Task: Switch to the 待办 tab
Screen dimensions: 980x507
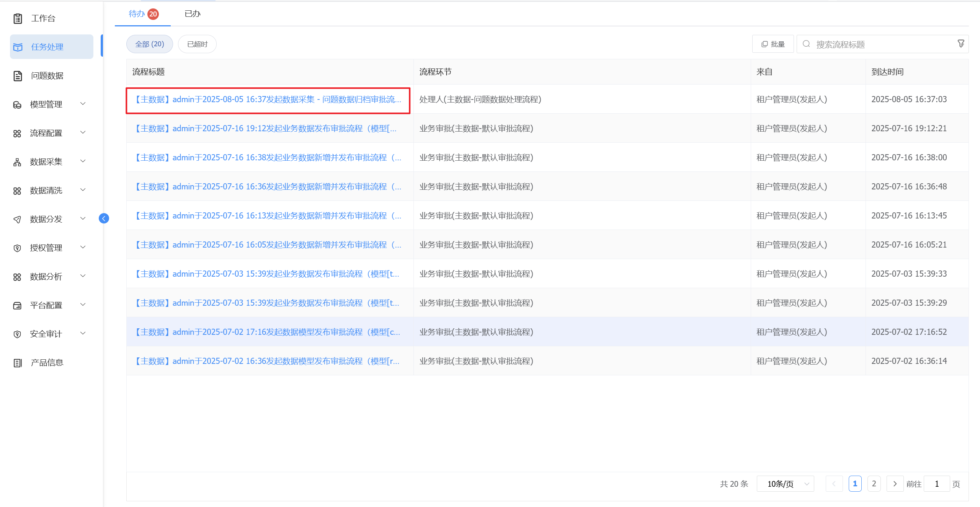Action: (x=137, y=14)
